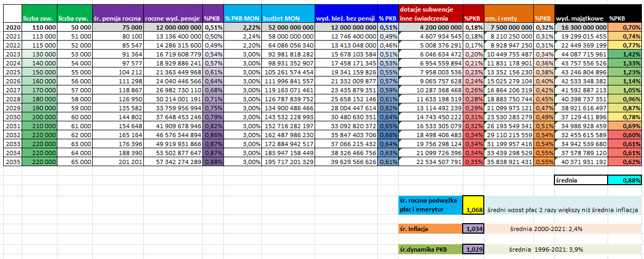Click the cell containing 52 000 000 000

tap(287, 27)
